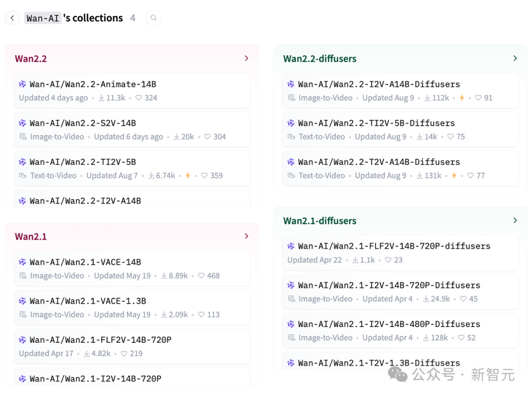Click the Wan2.1-FLF2V-14B-720P model avatar icon
This screenshot has height=396, width=532.
click(x=22, y=340)
